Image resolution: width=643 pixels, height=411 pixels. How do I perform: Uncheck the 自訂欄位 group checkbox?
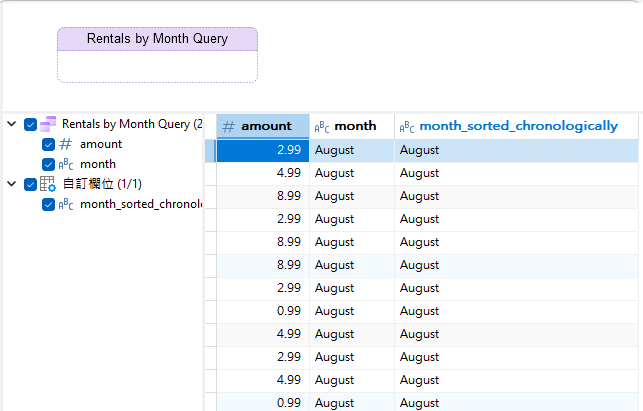point(30,184)
